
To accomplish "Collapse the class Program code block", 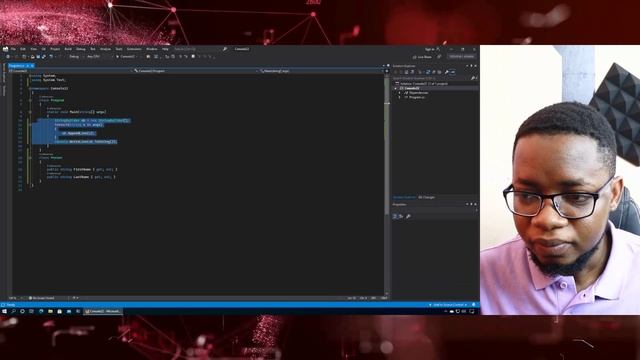I will (x=30, y=100).
